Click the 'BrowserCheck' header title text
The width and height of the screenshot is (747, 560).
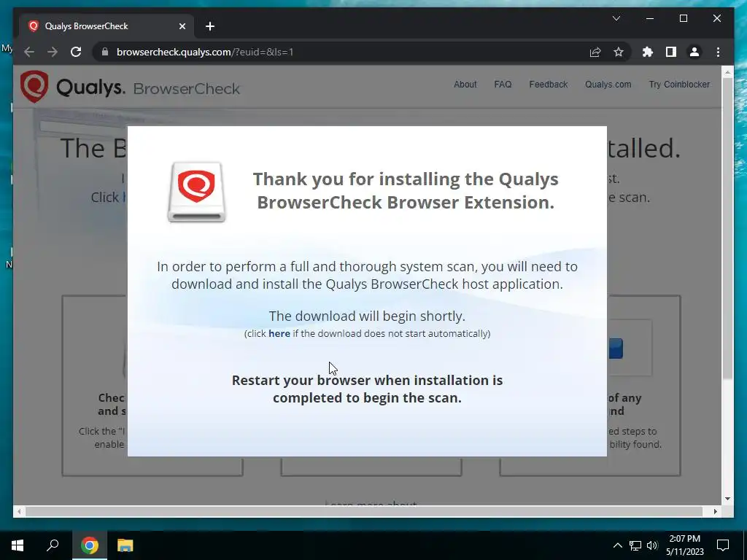point(186,88)
